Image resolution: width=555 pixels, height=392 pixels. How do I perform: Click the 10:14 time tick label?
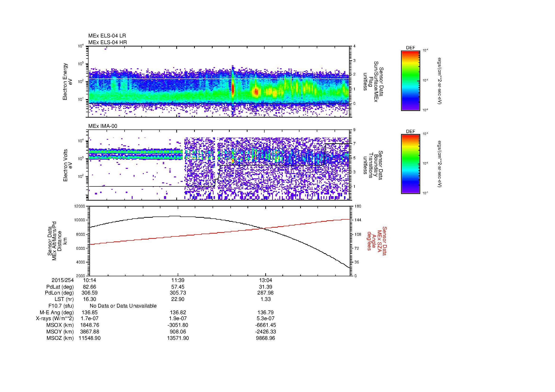tap(90, 280)
